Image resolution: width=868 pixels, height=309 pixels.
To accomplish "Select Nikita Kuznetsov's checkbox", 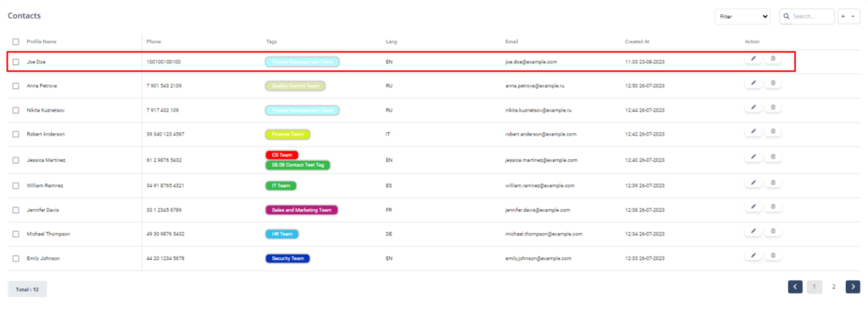I will tap(15, 111).
